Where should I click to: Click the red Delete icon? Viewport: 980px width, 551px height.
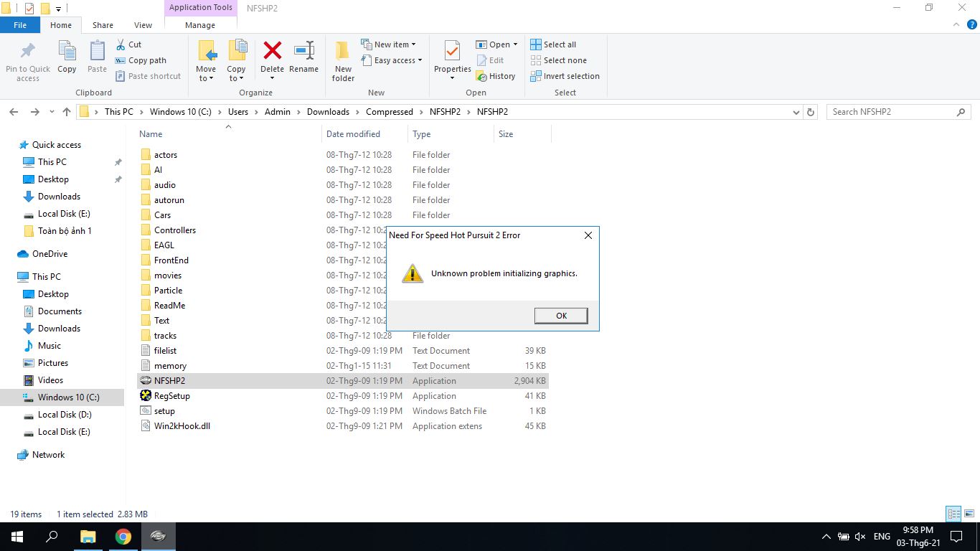pos(272,50)
